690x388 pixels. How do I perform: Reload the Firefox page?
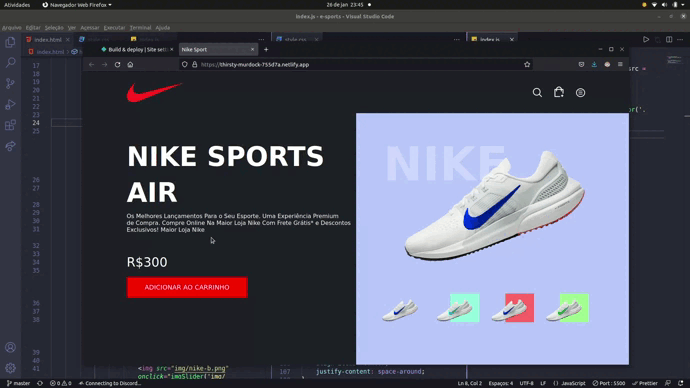[x=117, y=64]
